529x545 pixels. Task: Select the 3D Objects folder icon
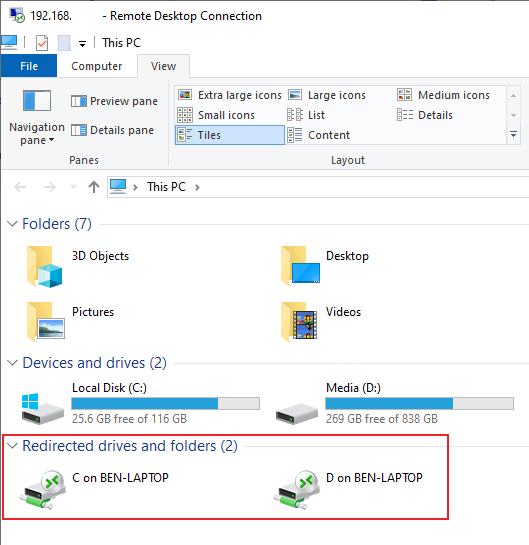coord(44,267)
